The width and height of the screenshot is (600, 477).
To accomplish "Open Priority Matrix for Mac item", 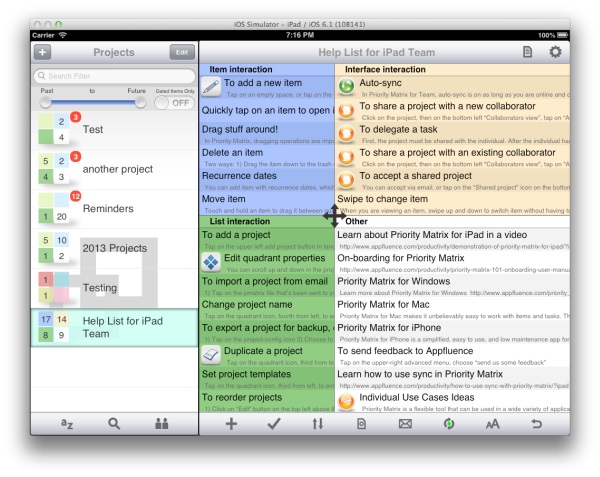I will [452, 309].
